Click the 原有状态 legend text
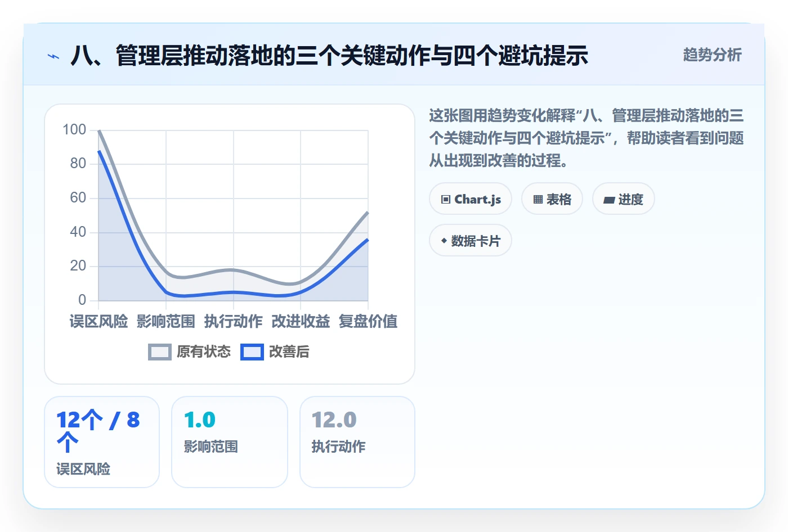Viewport: 788px width, 532px height. (x=204, y=352)
